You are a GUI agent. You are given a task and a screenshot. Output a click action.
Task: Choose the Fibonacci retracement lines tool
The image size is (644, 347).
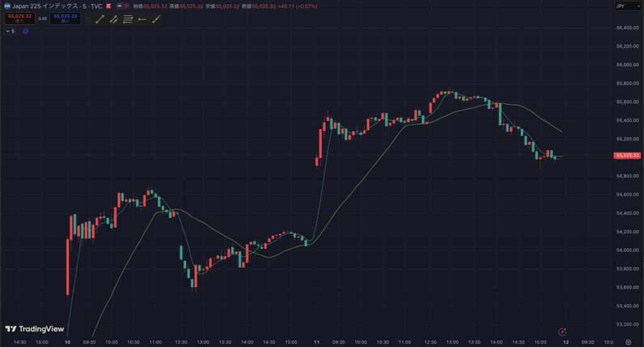point(128,20)
